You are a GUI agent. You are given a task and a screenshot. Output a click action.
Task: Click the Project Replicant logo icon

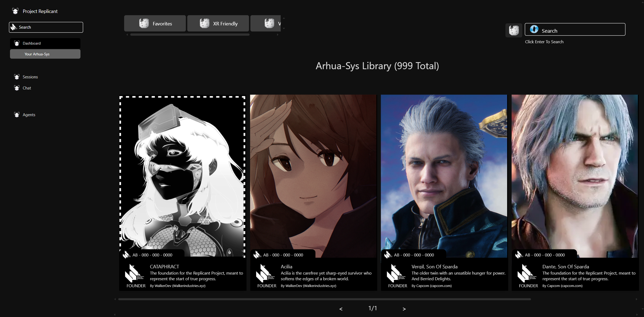[15, 11]
